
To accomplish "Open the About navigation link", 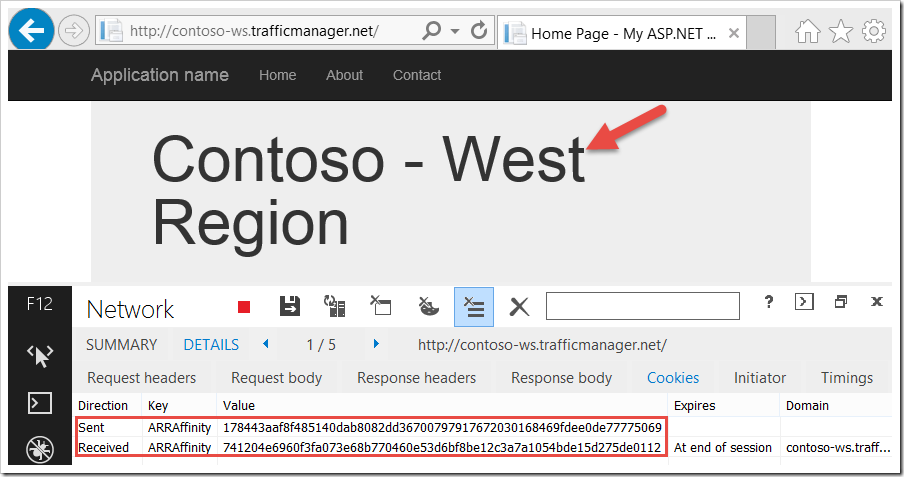I will click(x=344, y=75).
